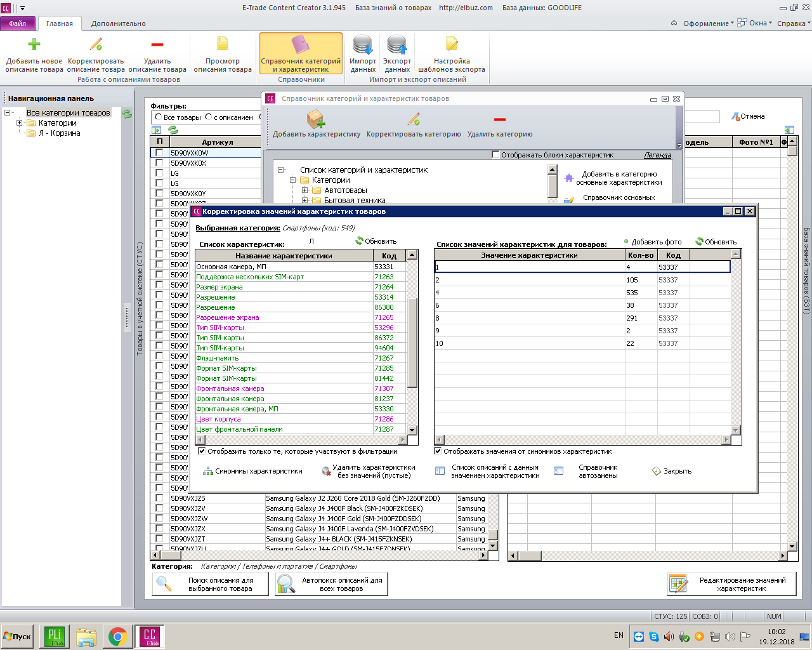Click the green plus add new description icon

[x=34, y=44]
